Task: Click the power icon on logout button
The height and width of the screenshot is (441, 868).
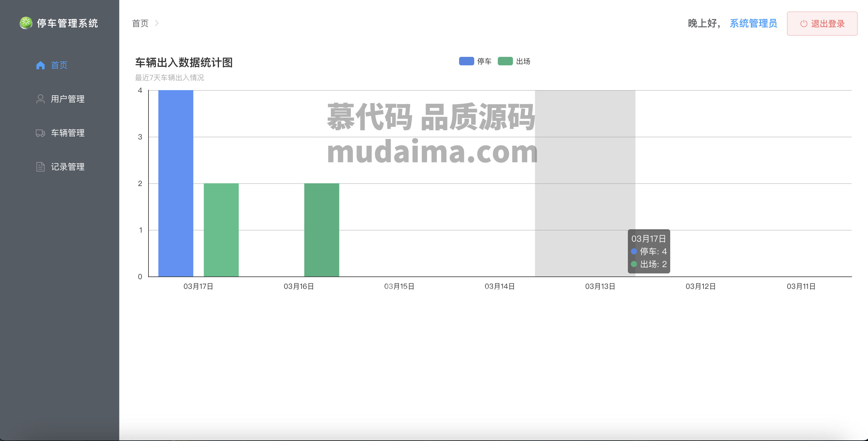Action: click(804, 24)
